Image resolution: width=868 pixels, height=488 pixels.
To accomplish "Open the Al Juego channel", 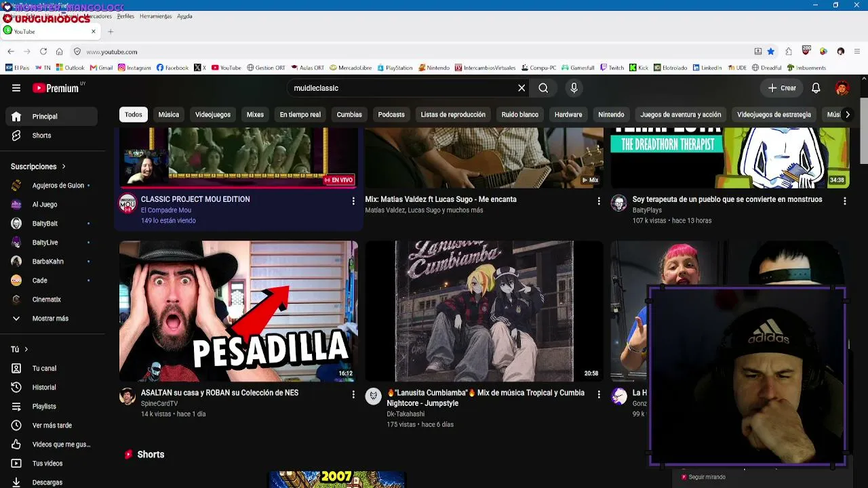I will click(52, 205).
